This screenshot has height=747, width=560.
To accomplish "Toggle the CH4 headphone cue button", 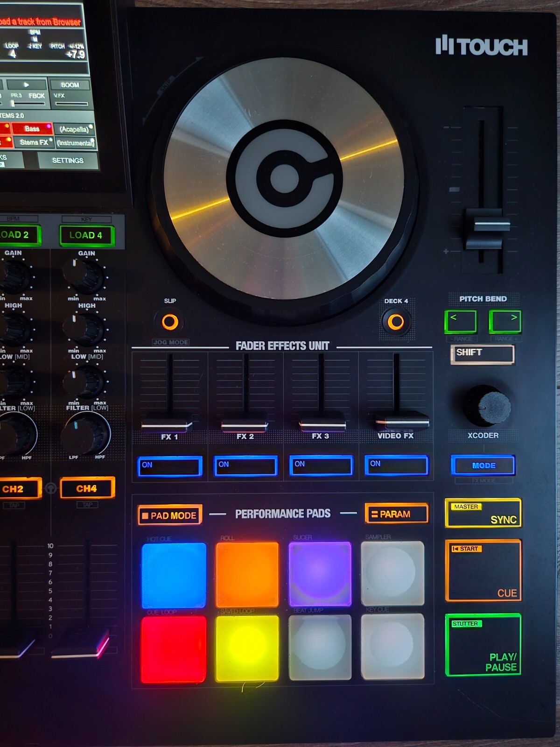I will [x=87, y=489].
